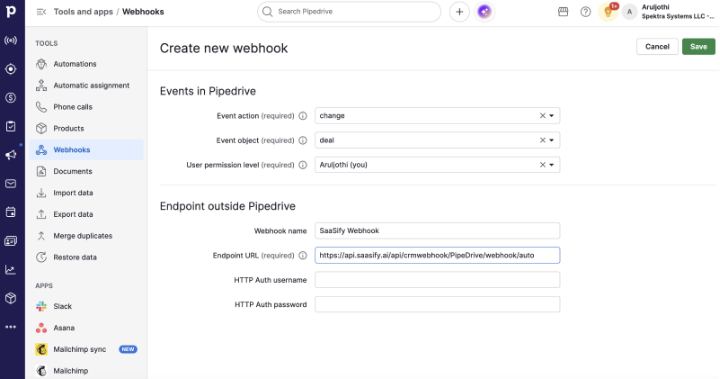Expand the Event object dropdown arrow
Screen dimensions: 720x379
551,140
